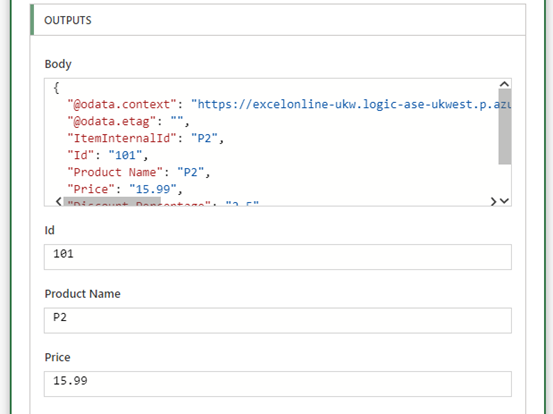Screen dimensions: 553x414
Task: Click the Body horizontal scrollbar thumb
Action: point(112,202)
